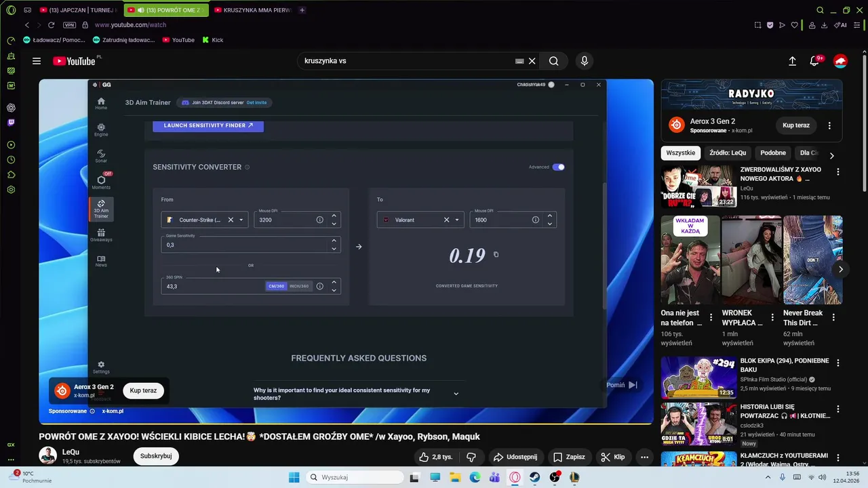Image resolution: width=868 pixels, height=488 pixels.
Task: Clear the YouTube search text
Action: click(x=532, y=61)
